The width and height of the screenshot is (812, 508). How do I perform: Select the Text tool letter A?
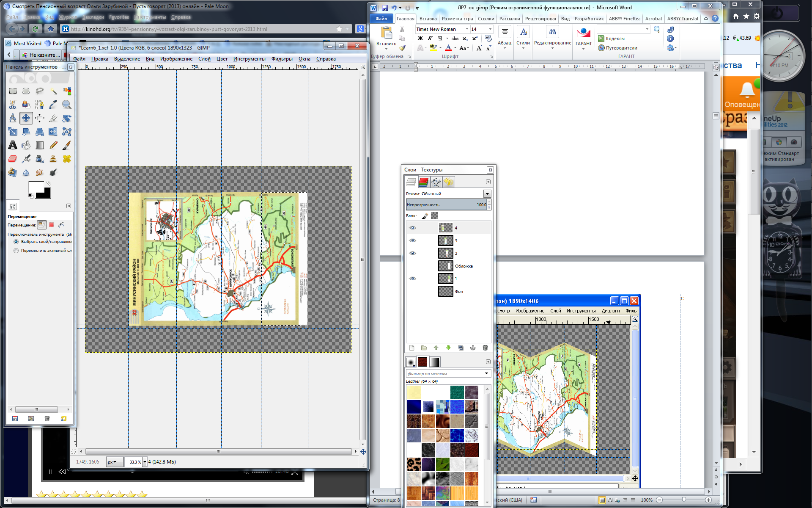tap(13, 145)
